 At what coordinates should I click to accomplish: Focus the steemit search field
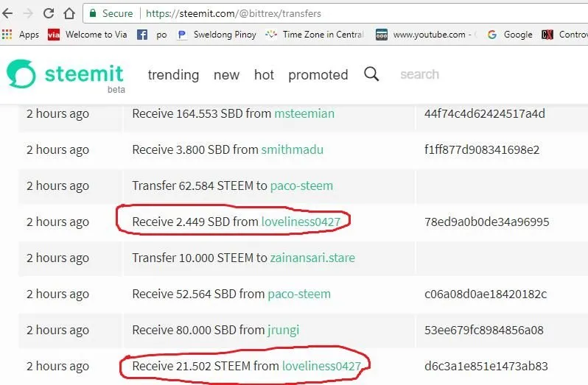point(419,74)
